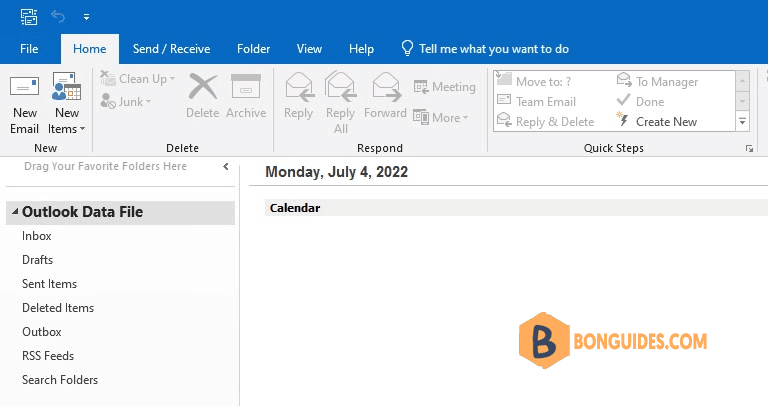
Task: Select the To Manager quick step
Action: pos(657,81)
